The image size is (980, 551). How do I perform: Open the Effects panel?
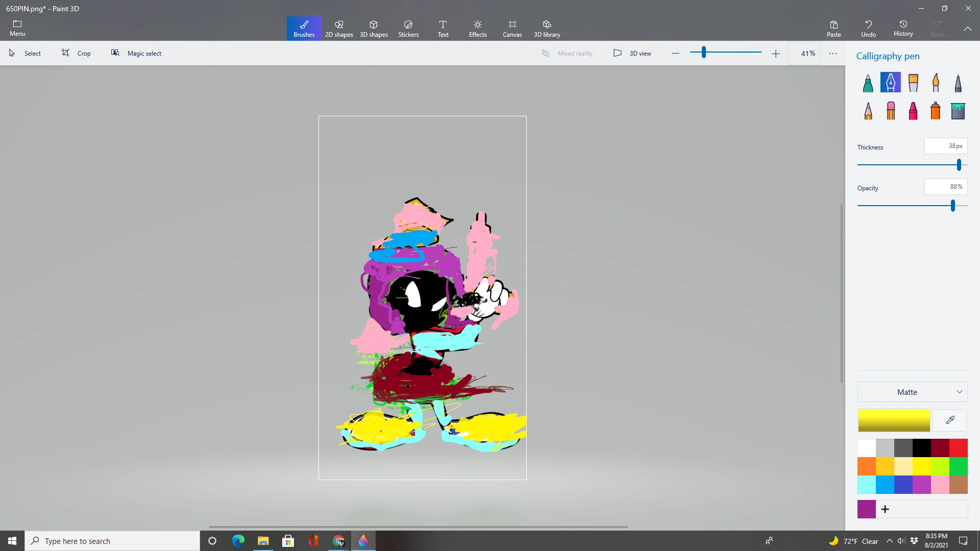(478, 28)
